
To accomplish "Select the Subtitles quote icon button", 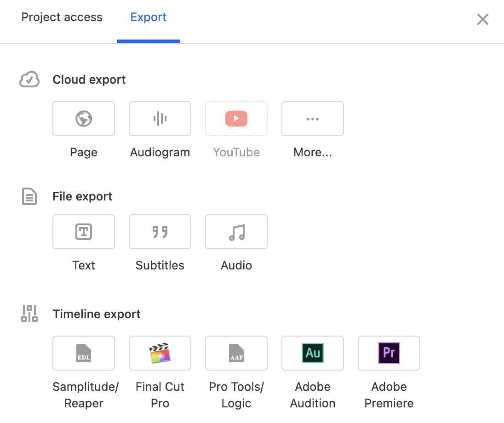I will (160, 232).
